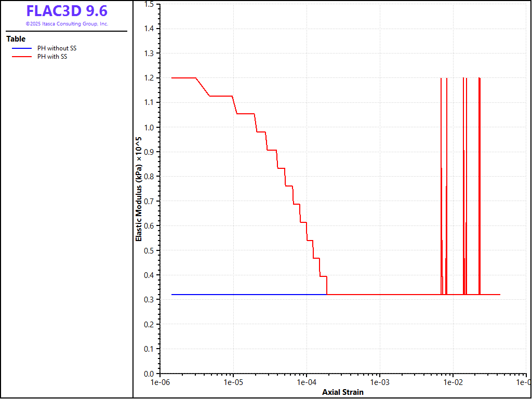Viewport: 532px width, 399px height.
Task: Click the Itasca Consulting Group copyright line
Action: [x=67, y=24]
